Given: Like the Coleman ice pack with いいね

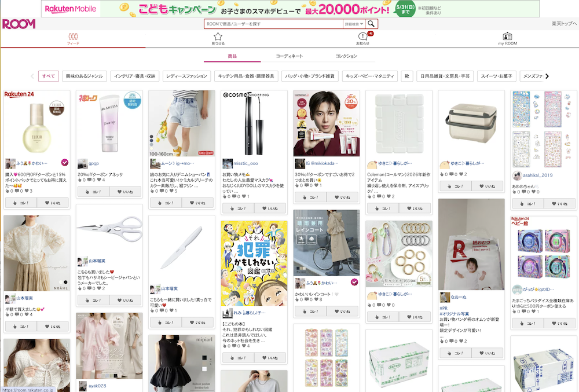Looking at the screenshot, I should (x=415, y=208).
